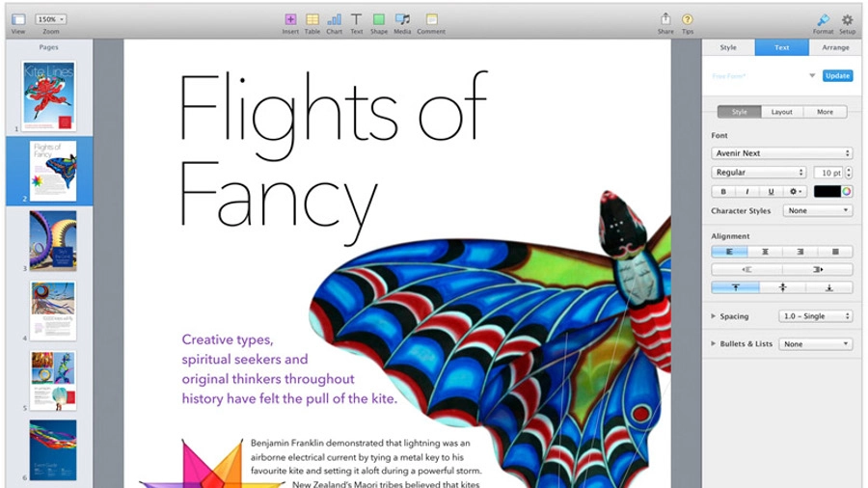Add a Comment via toolbar icon
The height and width of the screenshot is (488, 868).
(431, 19)
